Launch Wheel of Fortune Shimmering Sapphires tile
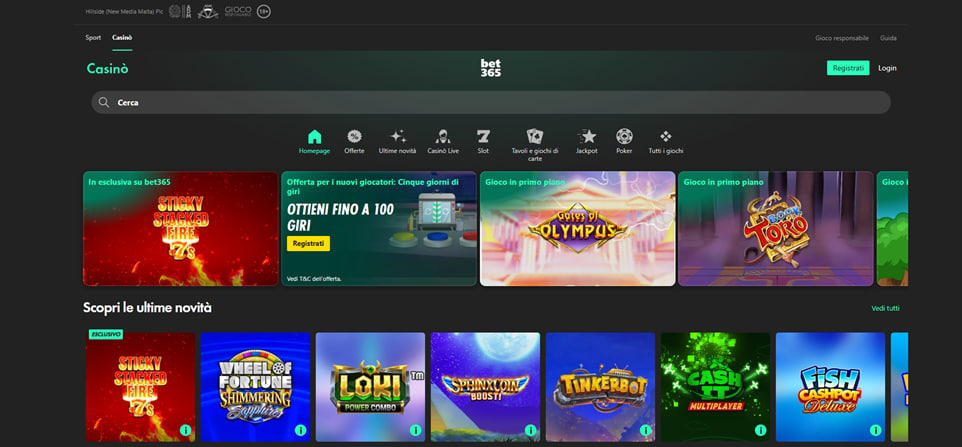The height and width of the screenshot is (447, 962). click(x=255, y=387)
